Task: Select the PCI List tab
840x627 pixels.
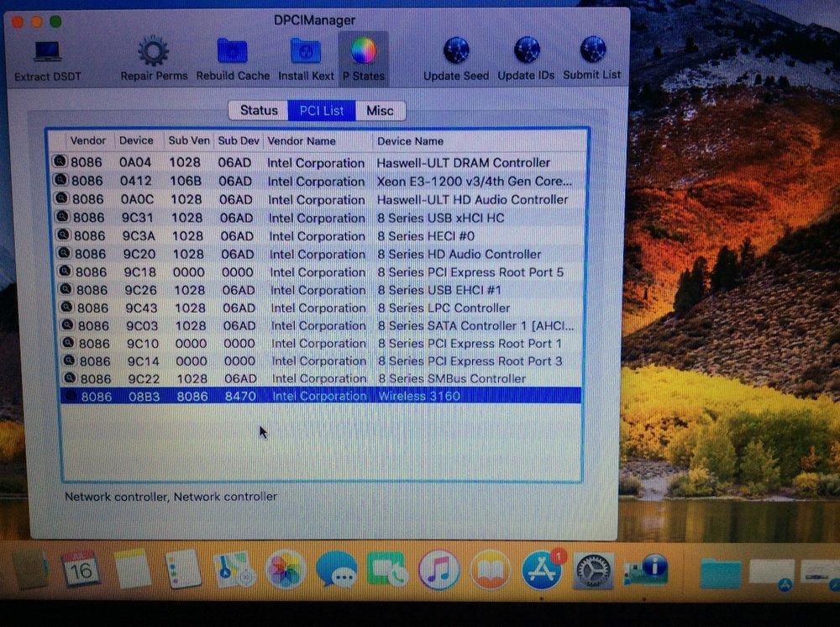Action: pos(322,110)
